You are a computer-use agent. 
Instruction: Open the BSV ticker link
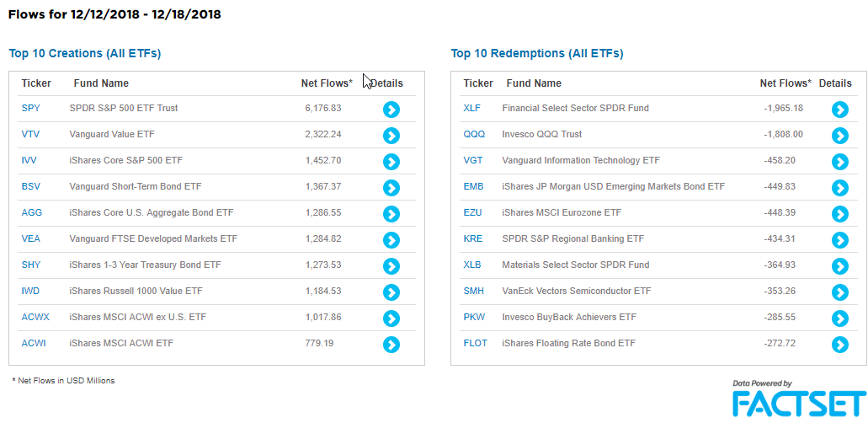click(x=31, y=186)
